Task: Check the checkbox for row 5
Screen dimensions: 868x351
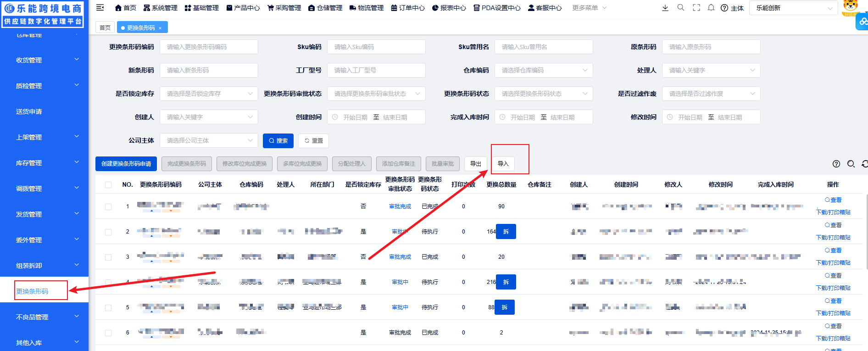Action: coord(108,308)
